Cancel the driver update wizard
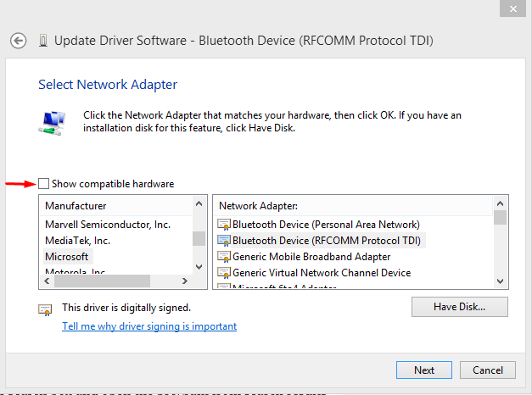Screen dimensions: 532x395 488,370
